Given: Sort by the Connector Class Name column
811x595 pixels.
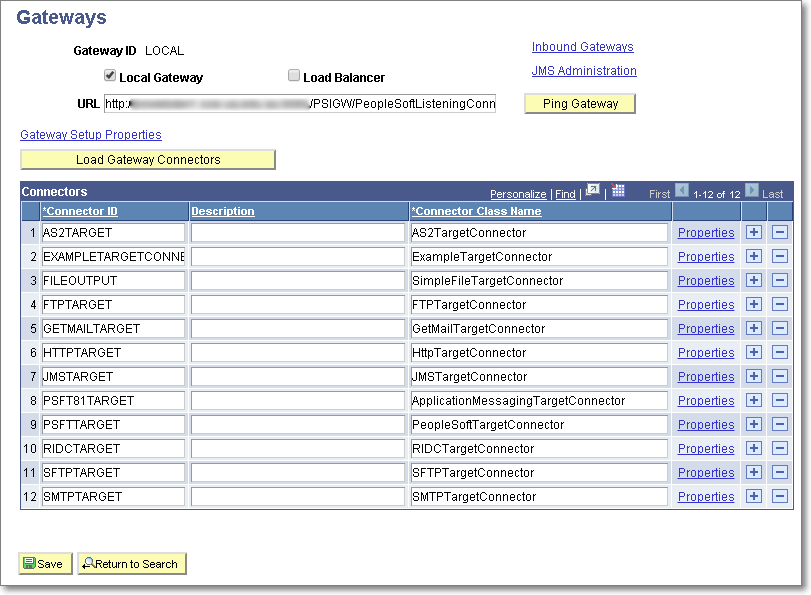Looking at the screenshot, I should point(476,211).
